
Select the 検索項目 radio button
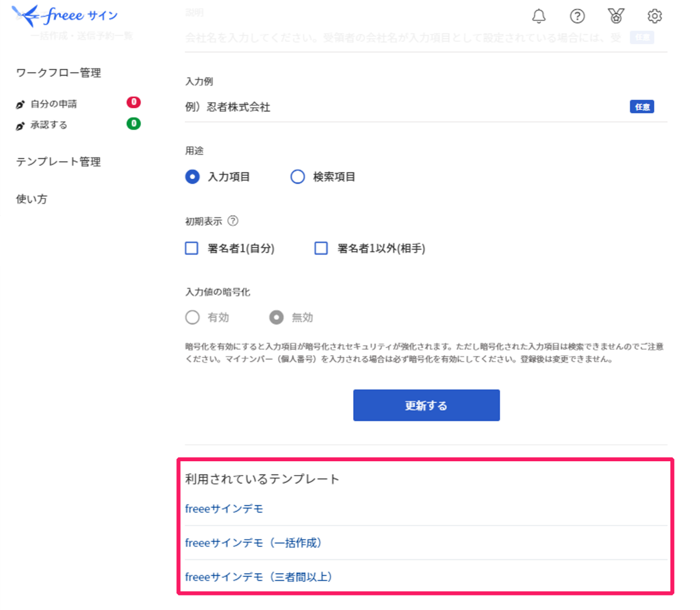(x=298, y=177)
